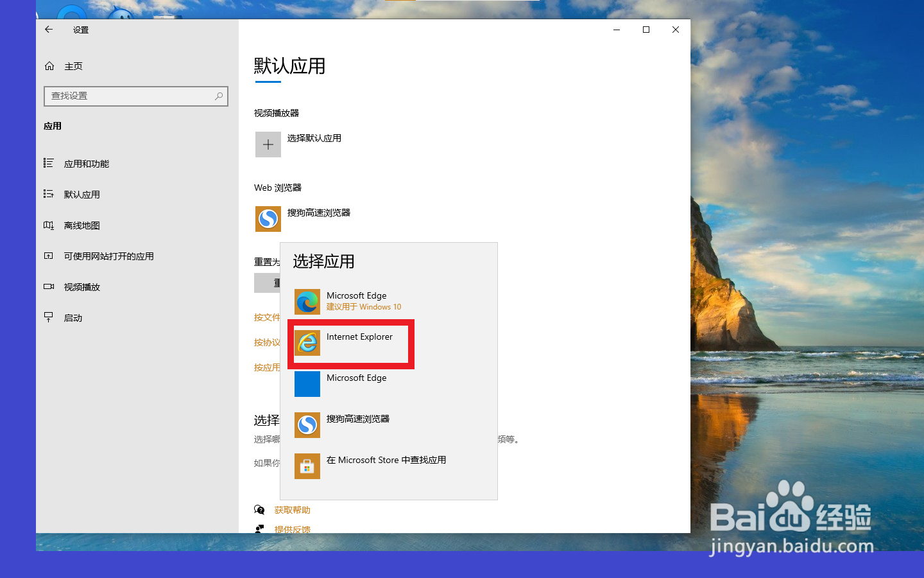Minimize the Settings window

pos(617,30)
